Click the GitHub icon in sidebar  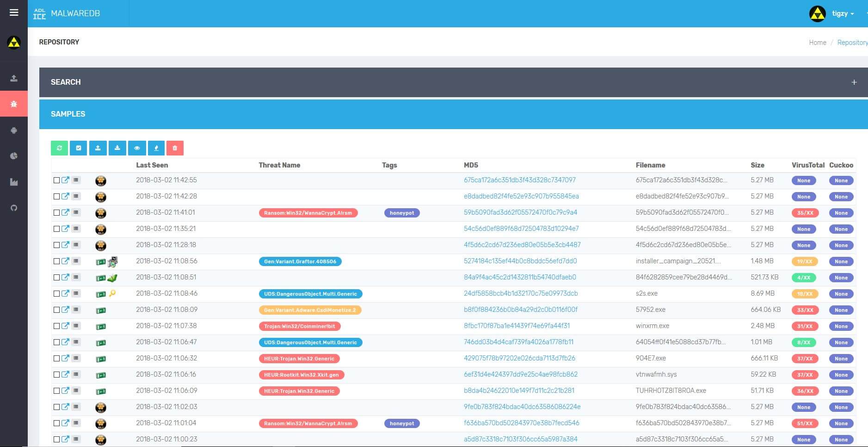[x=14, y=208]
